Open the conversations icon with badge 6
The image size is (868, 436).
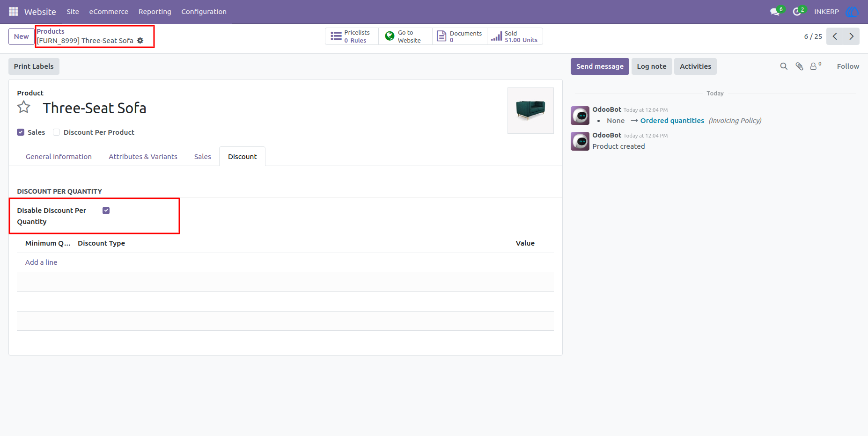click(775, 11)
